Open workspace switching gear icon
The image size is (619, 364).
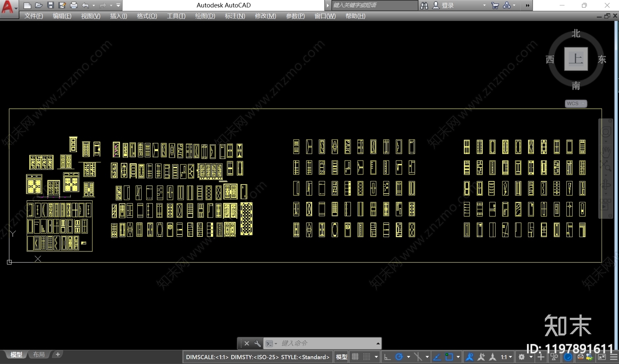pyautogui.click(x=522, y=357)
